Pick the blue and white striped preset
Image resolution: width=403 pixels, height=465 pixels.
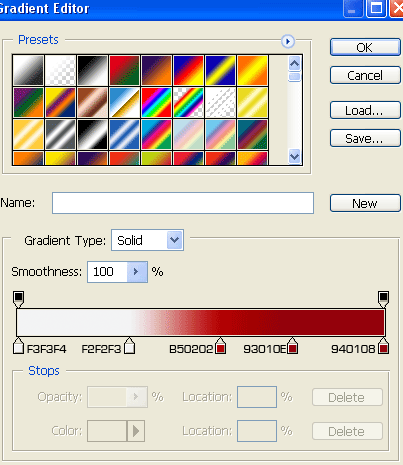tap(124, 134)
